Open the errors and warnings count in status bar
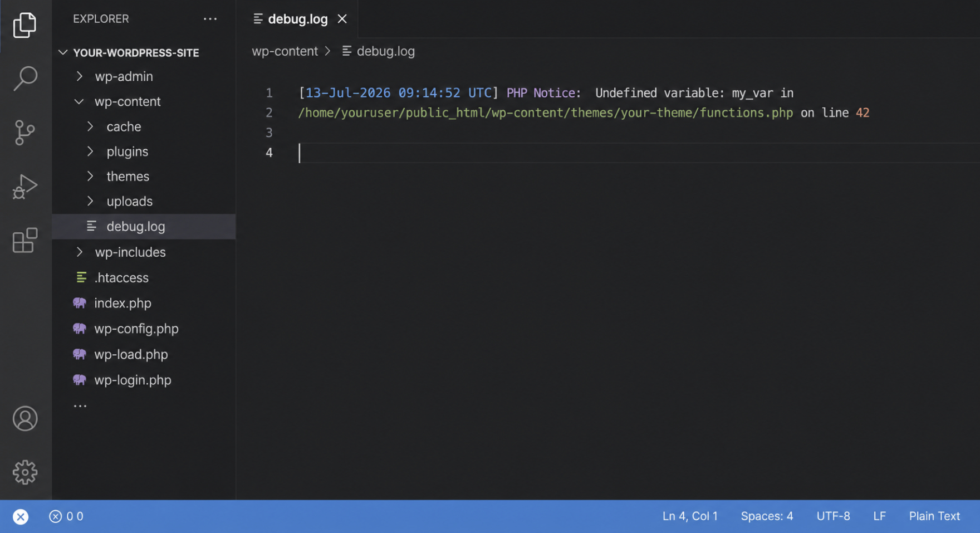 [x=66, y=516]
